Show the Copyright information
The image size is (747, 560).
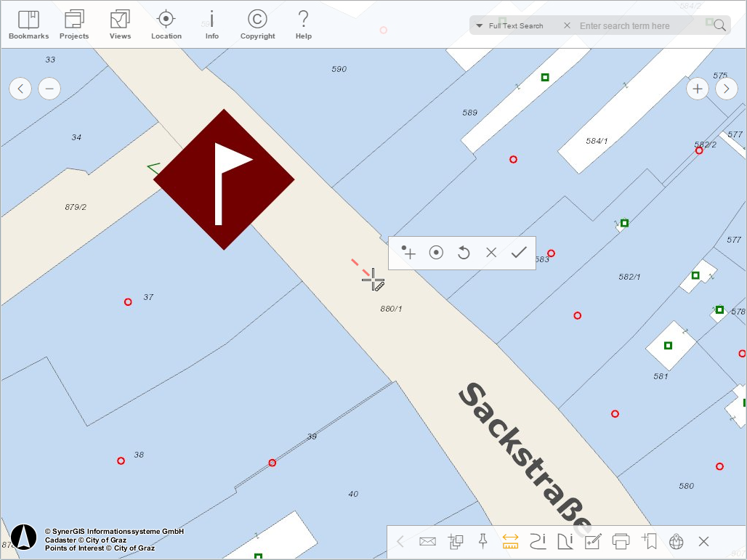pos(257,23)
